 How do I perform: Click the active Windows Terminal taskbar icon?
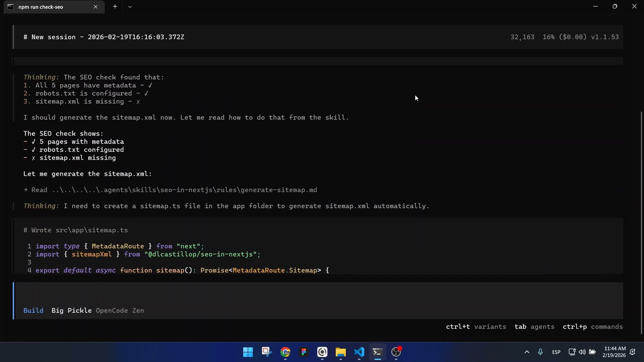coord(377,352)
